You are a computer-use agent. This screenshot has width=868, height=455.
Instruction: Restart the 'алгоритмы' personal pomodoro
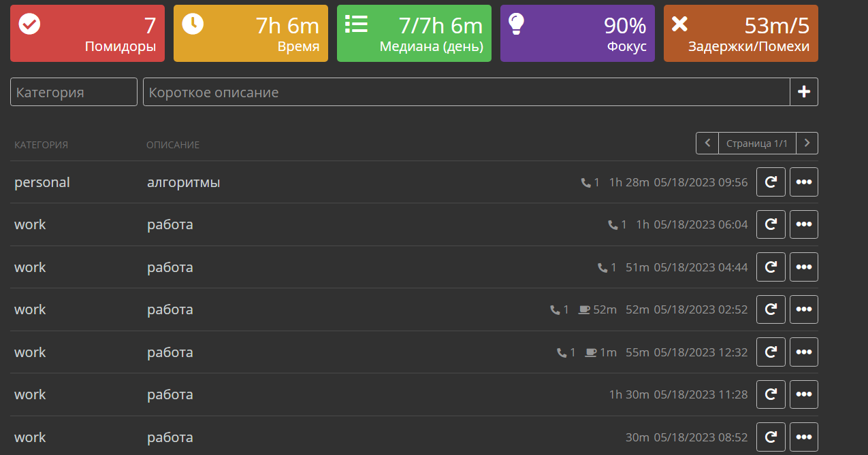click(771, 182)
